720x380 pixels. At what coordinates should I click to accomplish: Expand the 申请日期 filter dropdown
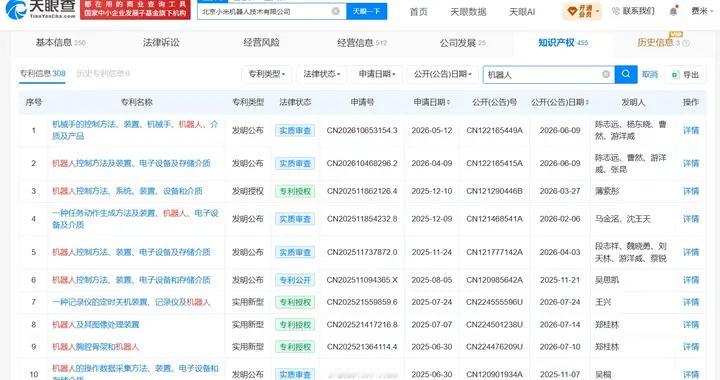point(377,74)
